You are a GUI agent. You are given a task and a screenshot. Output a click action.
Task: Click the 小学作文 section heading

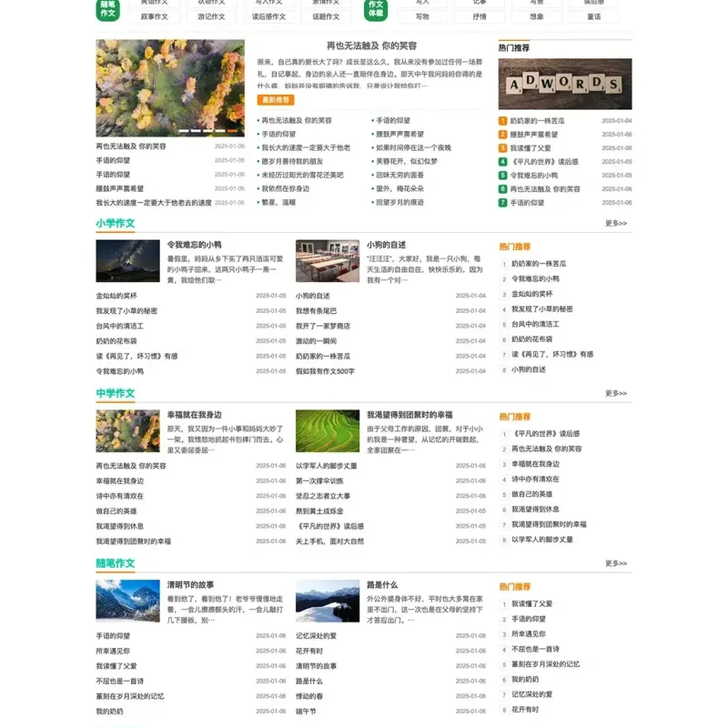[116, 223]
